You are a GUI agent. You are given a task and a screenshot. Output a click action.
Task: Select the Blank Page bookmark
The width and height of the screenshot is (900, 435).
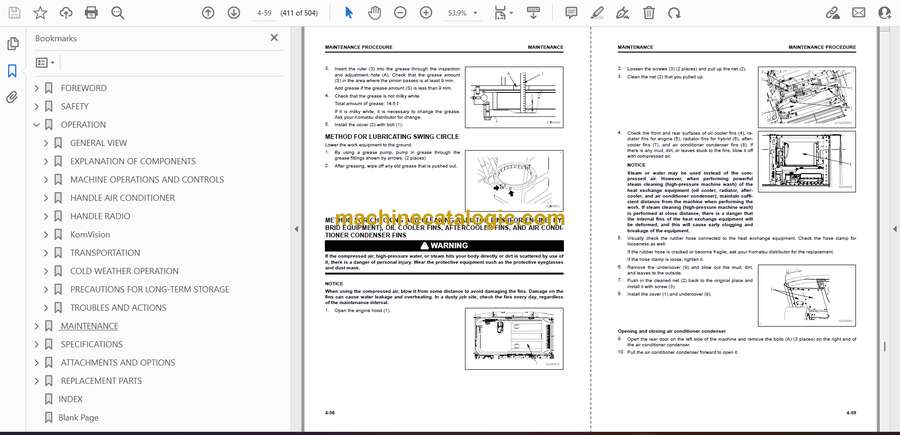[x=79, y=418]
